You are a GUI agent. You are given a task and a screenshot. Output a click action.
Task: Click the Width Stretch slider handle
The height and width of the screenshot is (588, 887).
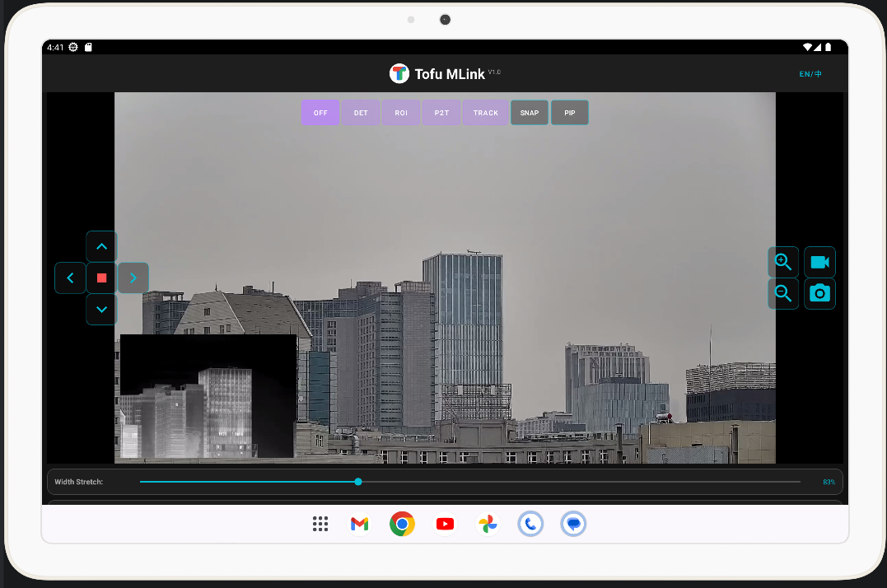358,482
